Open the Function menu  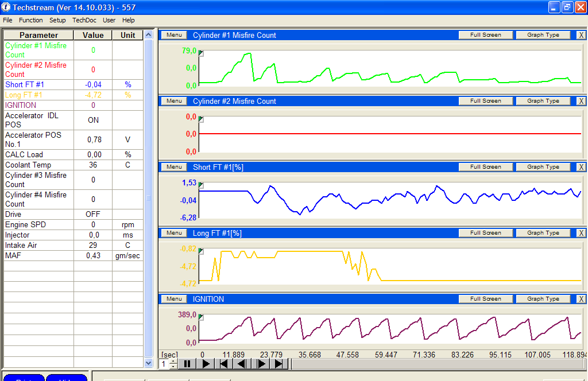pyautogui.click(x=30, y=20)
